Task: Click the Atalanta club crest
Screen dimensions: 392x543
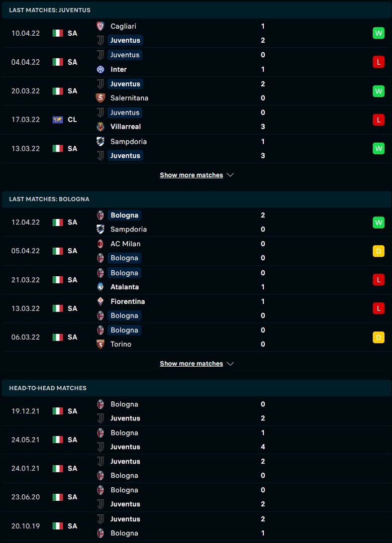Action: 101,287
